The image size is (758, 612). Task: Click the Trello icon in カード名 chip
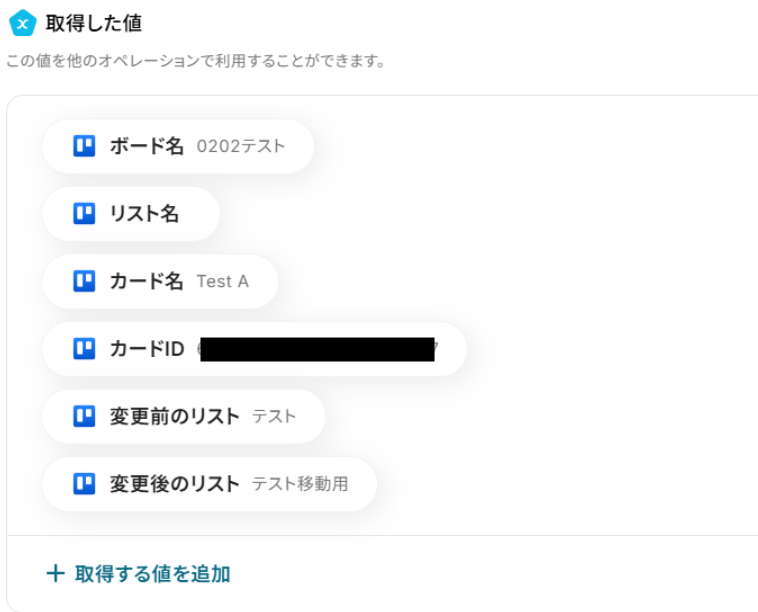(84, 281)
